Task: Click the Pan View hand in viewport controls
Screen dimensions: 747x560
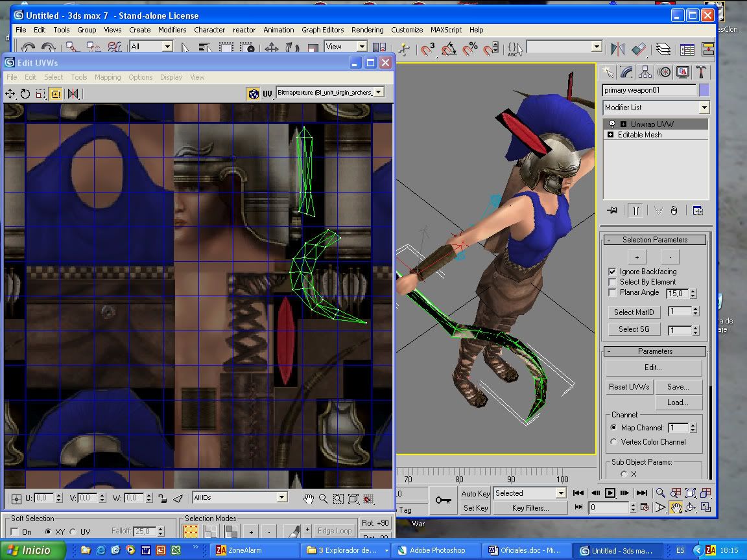Action: (676, 507)
